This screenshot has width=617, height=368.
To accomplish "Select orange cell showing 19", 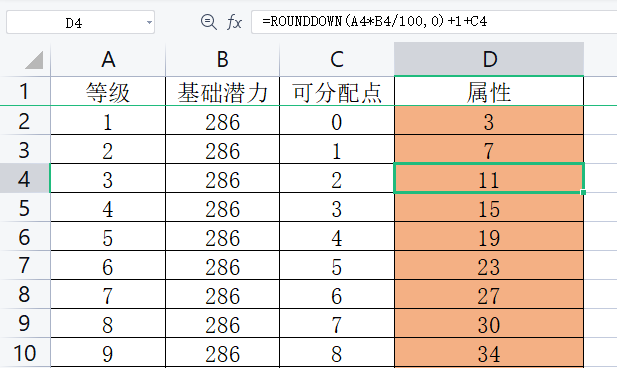I will click(489, 236).
